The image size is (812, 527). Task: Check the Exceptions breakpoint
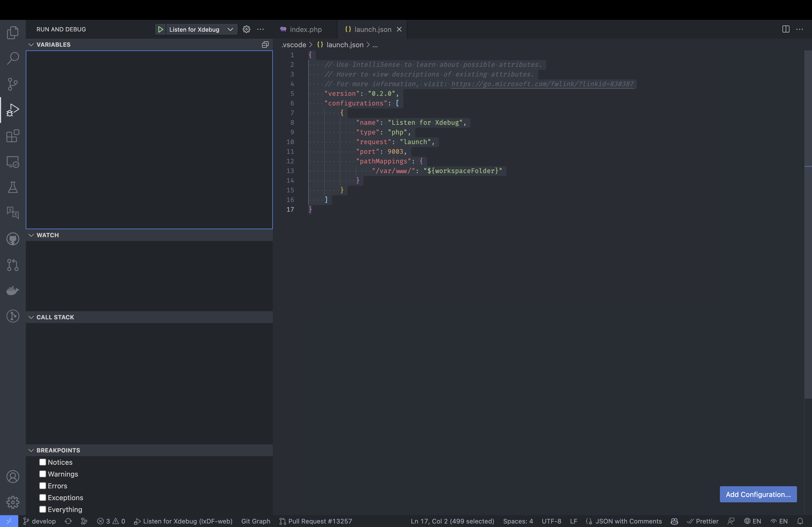[x=42, y=497]
